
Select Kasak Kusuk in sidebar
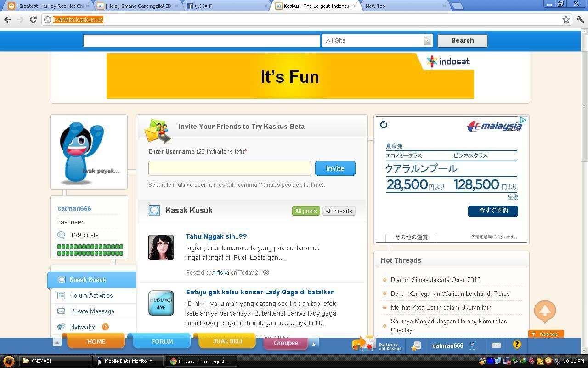pyautogui.click(x=92, y=280)
